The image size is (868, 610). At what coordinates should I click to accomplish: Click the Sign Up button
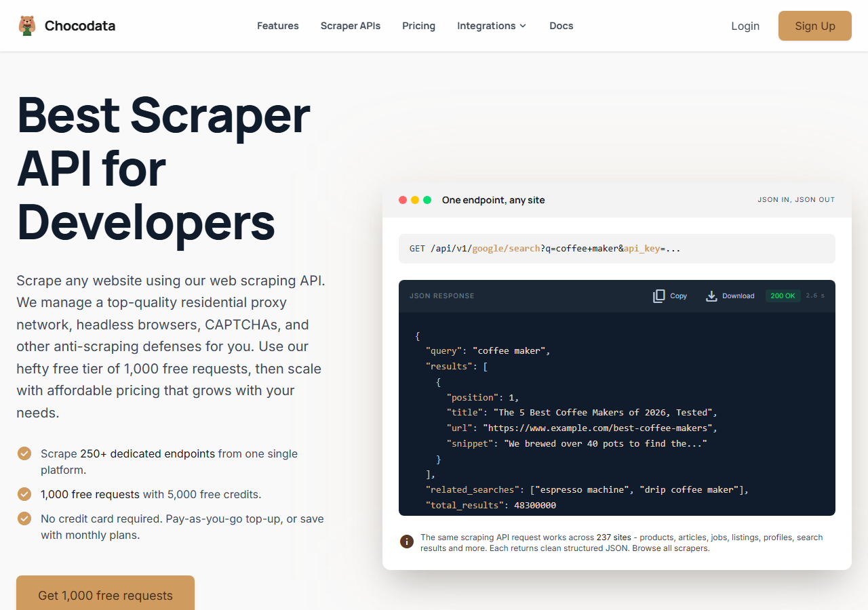tap(815, 26)
